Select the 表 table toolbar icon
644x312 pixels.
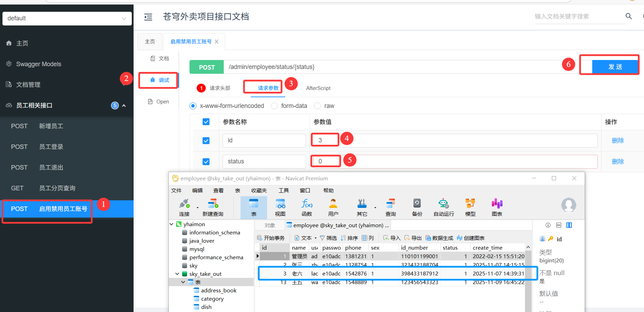click(x=254, y=204)
